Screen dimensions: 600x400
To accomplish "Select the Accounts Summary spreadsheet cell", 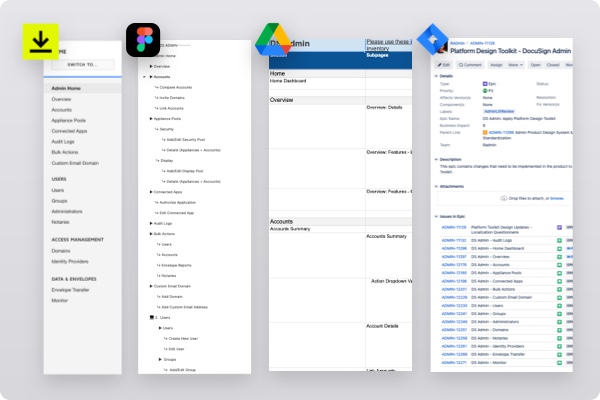I will (292, 228).
